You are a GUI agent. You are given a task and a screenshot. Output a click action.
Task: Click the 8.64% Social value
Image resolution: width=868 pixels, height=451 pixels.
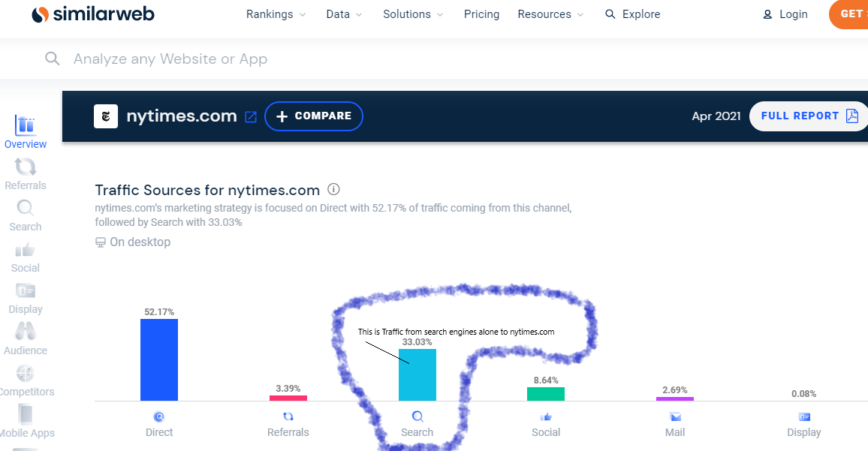point(546,380)
